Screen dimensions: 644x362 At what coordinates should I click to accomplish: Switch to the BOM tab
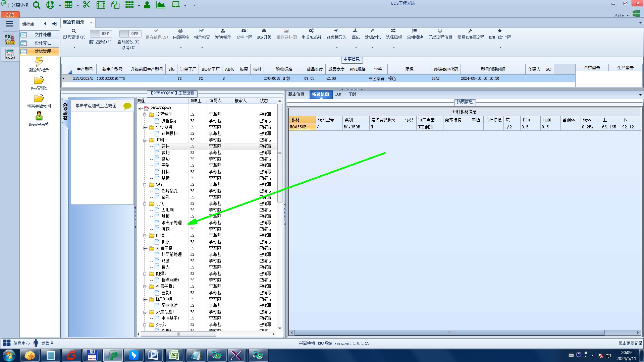[x=338, y=95]
